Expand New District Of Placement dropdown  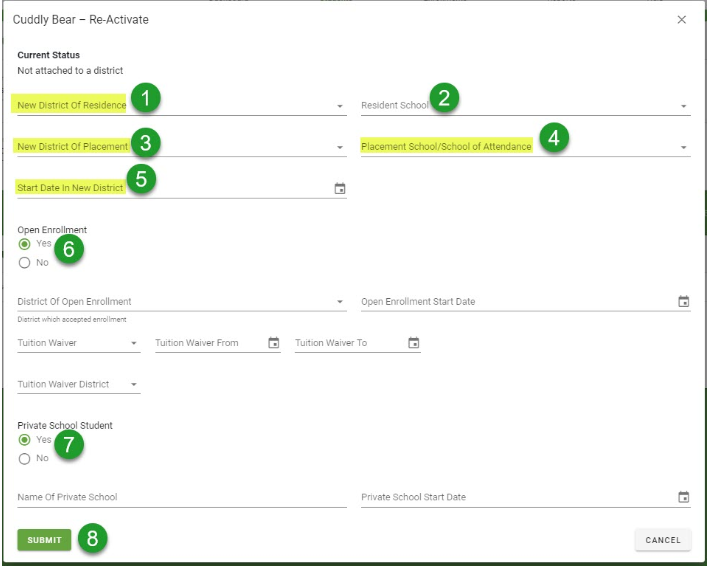pos(340,147)
